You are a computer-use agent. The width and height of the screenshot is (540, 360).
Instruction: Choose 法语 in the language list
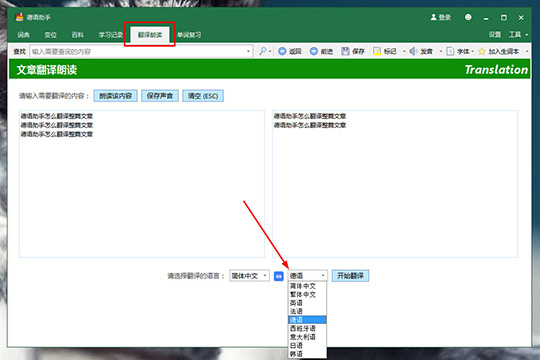pyautogui.click(x=307, y=311)
